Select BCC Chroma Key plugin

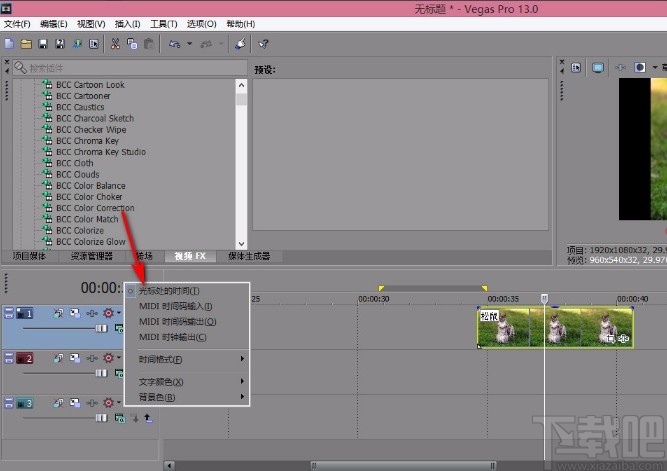[x=87, y=140]
